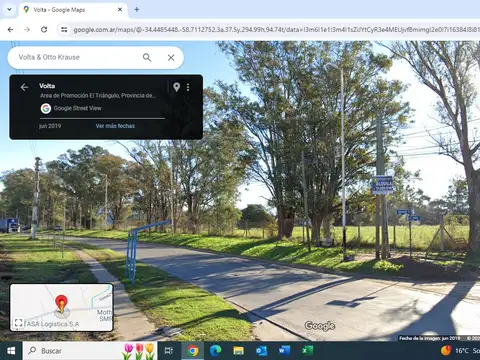Screen dimensions: 480x360
Task: Open Outlook from the taskbar
Action: [262, 351]
